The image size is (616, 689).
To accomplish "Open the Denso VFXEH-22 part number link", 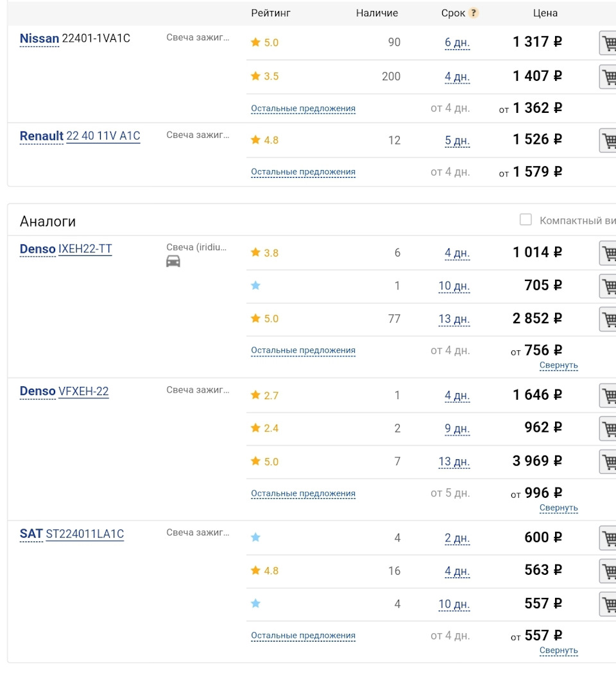I will click(x=83, y=391).
